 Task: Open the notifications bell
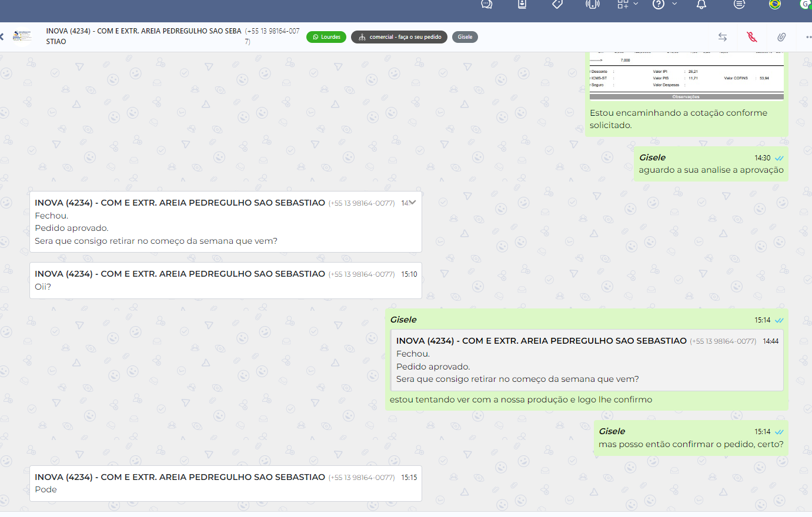click(x=701, y=5)
